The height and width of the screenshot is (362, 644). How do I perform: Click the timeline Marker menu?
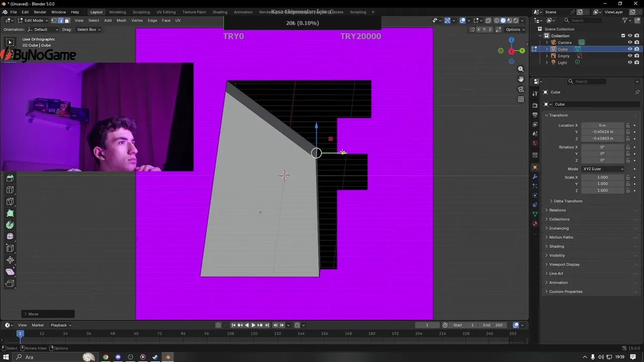38,325
